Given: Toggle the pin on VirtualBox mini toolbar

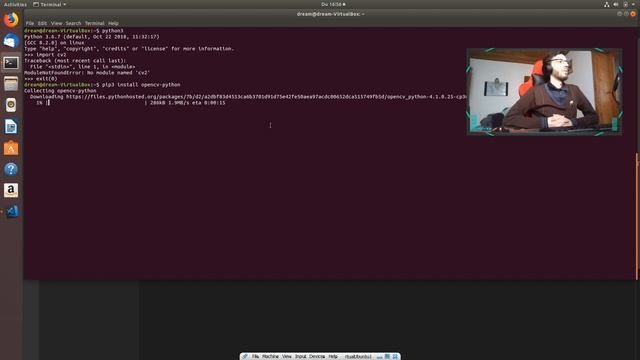Looking at the screenshot, I should pyautogui.click(x=245, y=356).
